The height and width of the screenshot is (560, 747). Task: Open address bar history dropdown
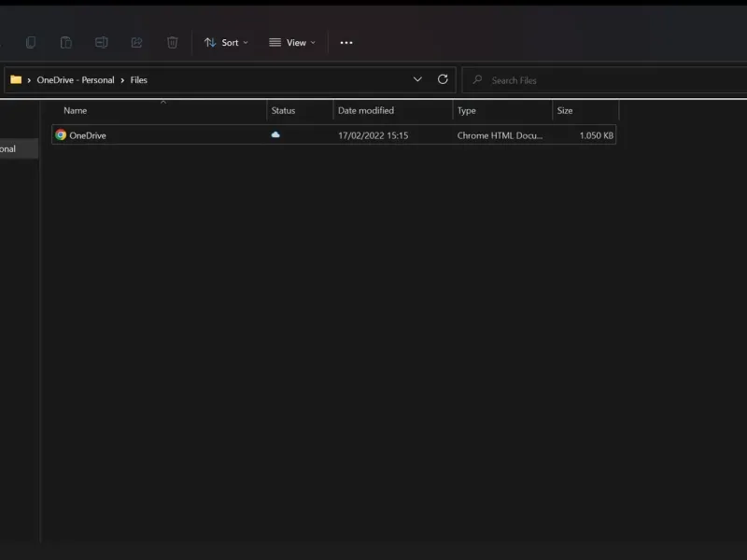417,79
